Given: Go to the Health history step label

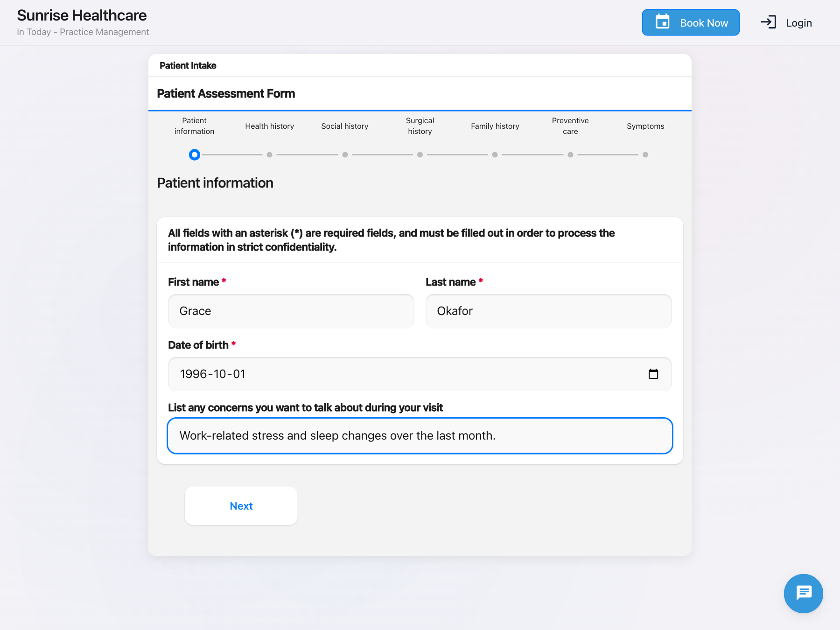Looking at the screenshot, I should (x=270, y=126).
